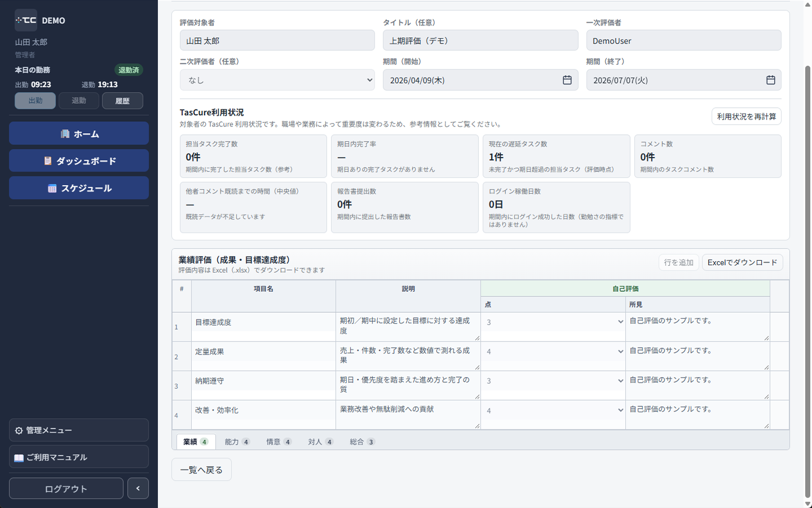This screenshot has height=508, width=812.
Task: Click description field for 定量成果
Action: 408,356
